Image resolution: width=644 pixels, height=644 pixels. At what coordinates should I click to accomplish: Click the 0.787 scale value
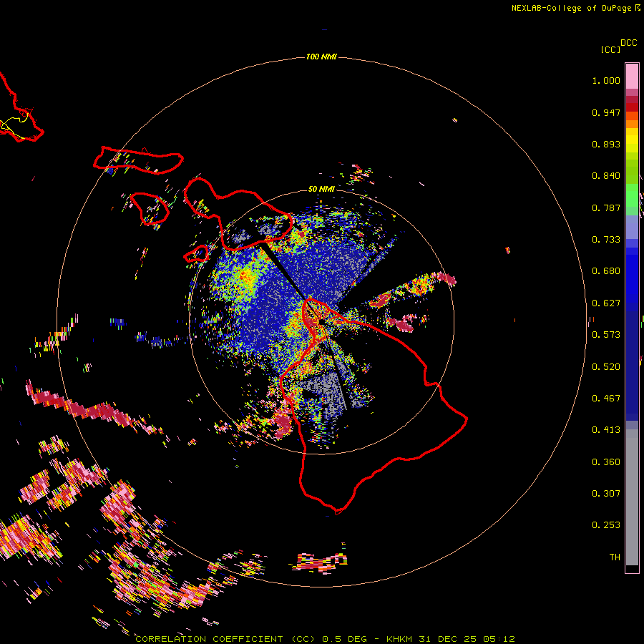606,208
